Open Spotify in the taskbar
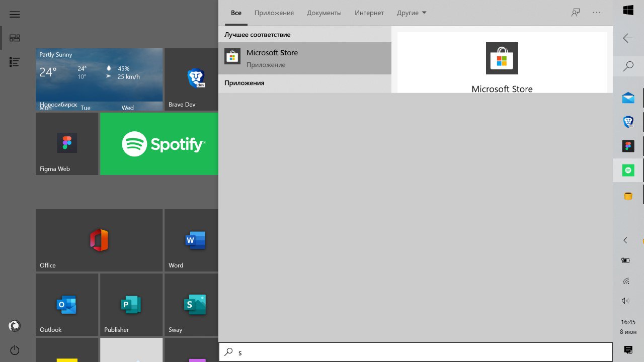The width and height of the screenshot is (644, 362). (628, 170)
